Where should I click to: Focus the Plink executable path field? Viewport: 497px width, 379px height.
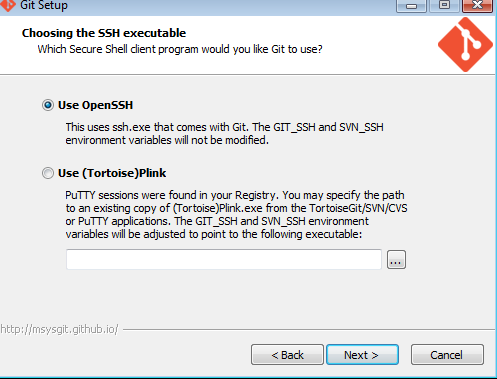click(224, 259)
